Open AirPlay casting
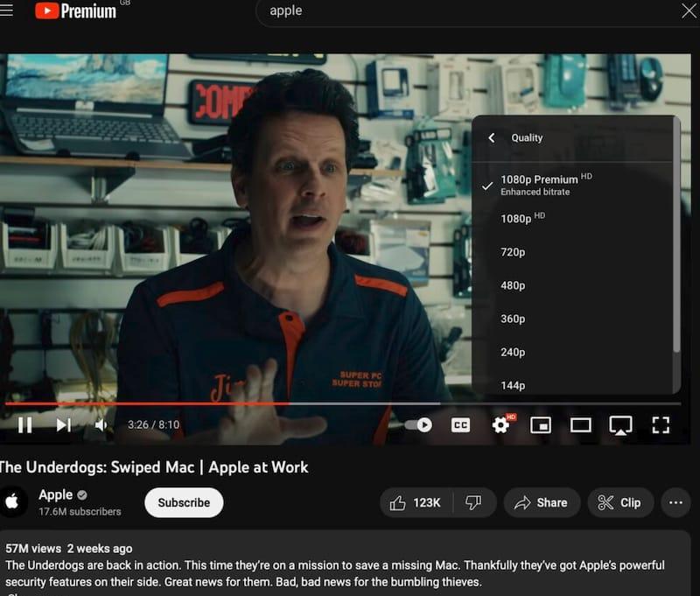The height and width of the screenshot is (596, 700). click(620, 425)
